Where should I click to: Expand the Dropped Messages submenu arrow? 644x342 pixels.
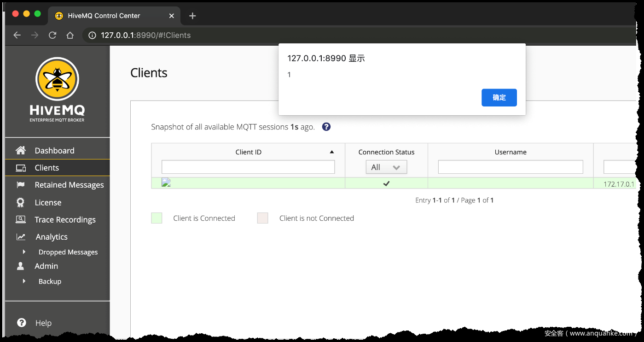click(x=24, y=252)
